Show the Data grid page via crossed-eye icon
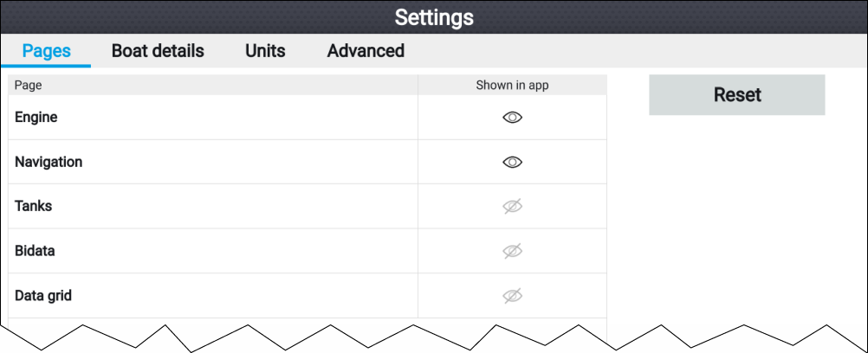The height and width of the screenshot is (353, 868). 512,296
